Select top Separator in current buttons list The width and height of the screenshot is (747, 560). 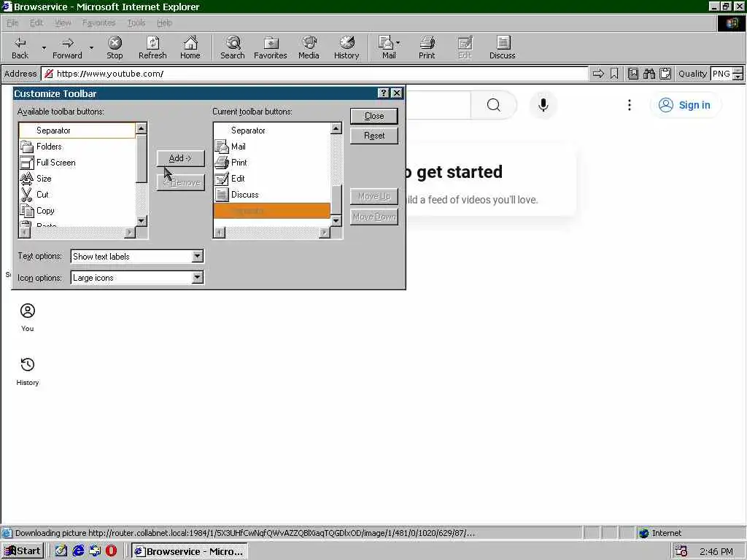pos(272,130)
